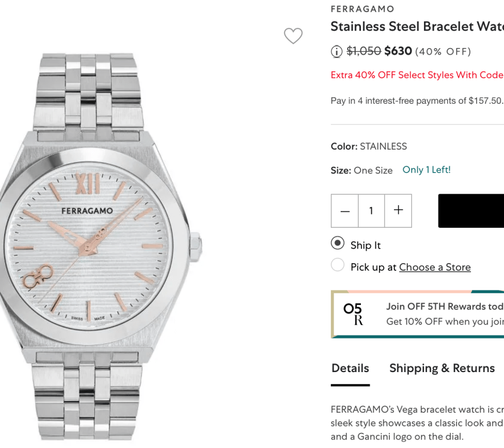Add watch to wishlist with heart icon

click(x=293, y=36)
